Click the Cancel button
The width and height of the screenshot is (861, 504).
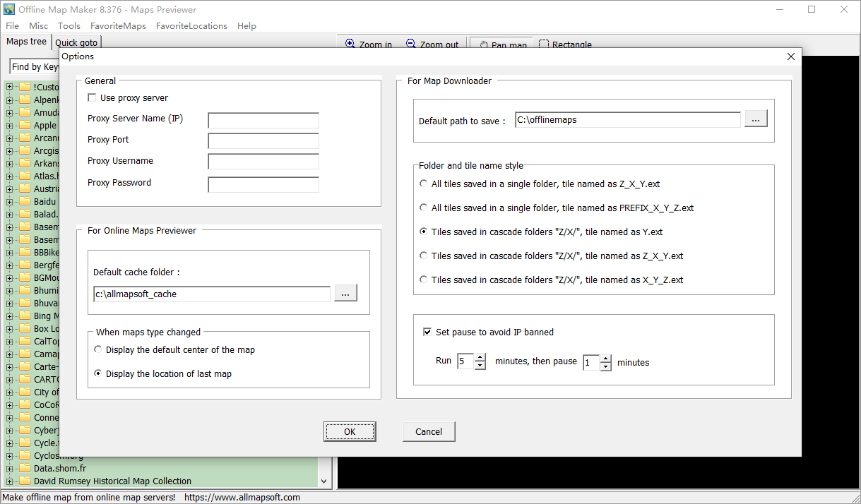point(429,431)
